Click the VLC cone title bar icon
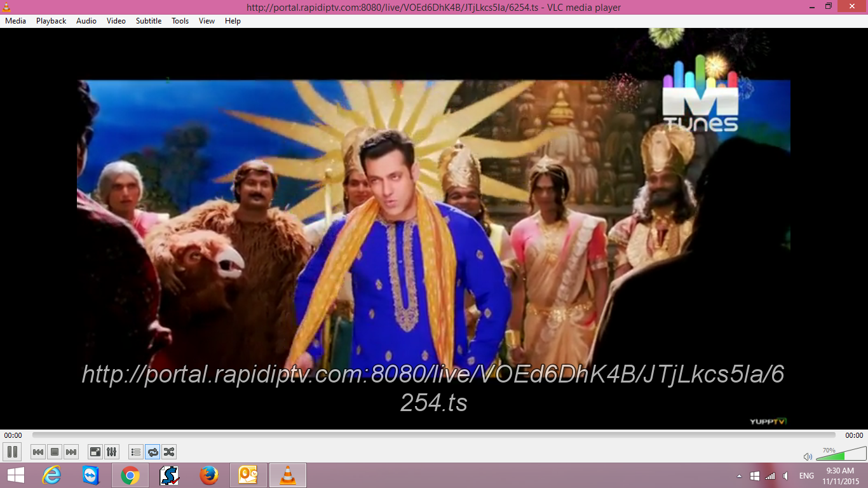The height and width of the screenshot is (488, 868). point(6,7)
